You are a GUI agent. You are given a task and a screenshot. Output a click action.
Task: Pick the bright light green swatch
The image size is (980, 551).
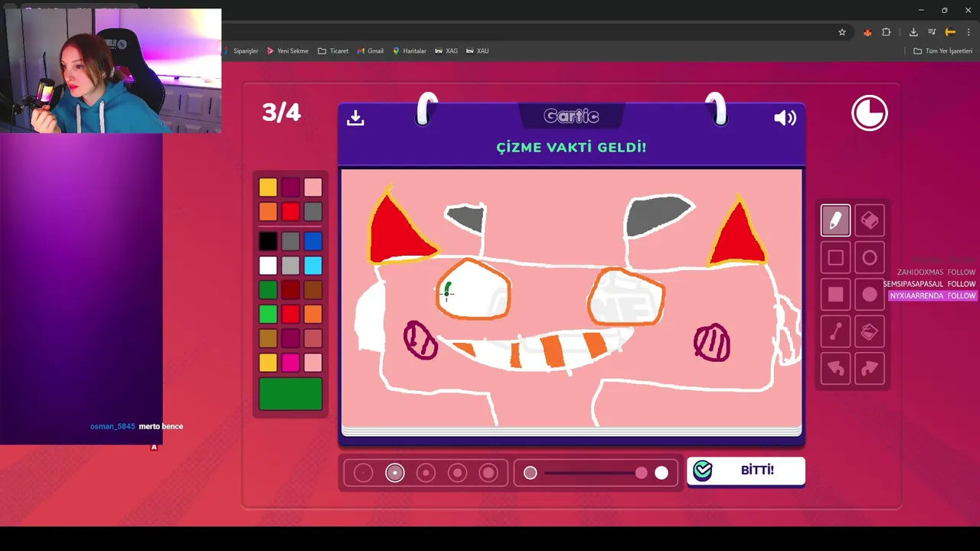(268, 314)
